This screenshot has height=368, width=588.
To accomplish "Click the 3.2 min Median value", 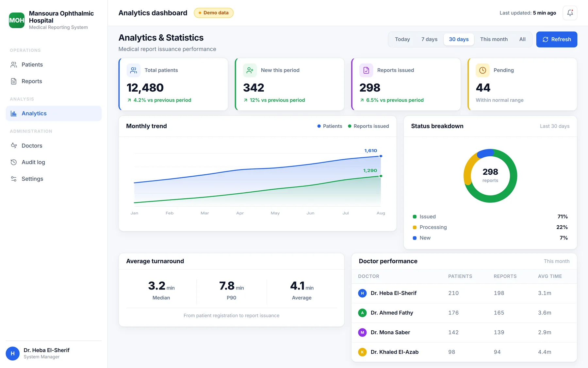I will pyautogui.click(x=161, y=286).
